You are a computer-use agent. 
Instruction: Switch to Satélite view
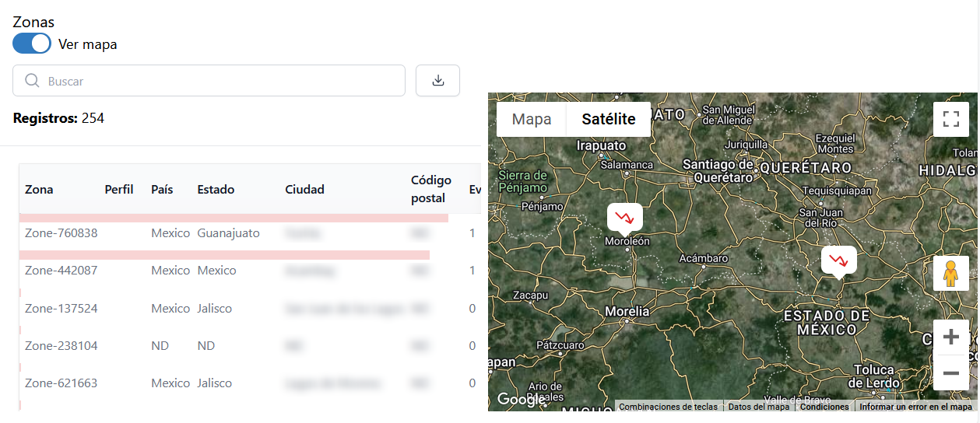click(x=609, y=120)
